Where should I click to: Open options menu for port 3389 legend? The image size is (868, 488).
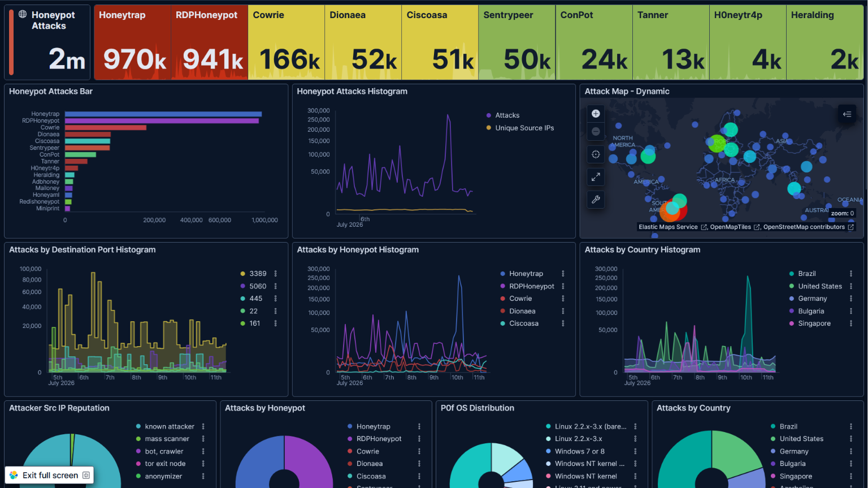pos(276,274)
